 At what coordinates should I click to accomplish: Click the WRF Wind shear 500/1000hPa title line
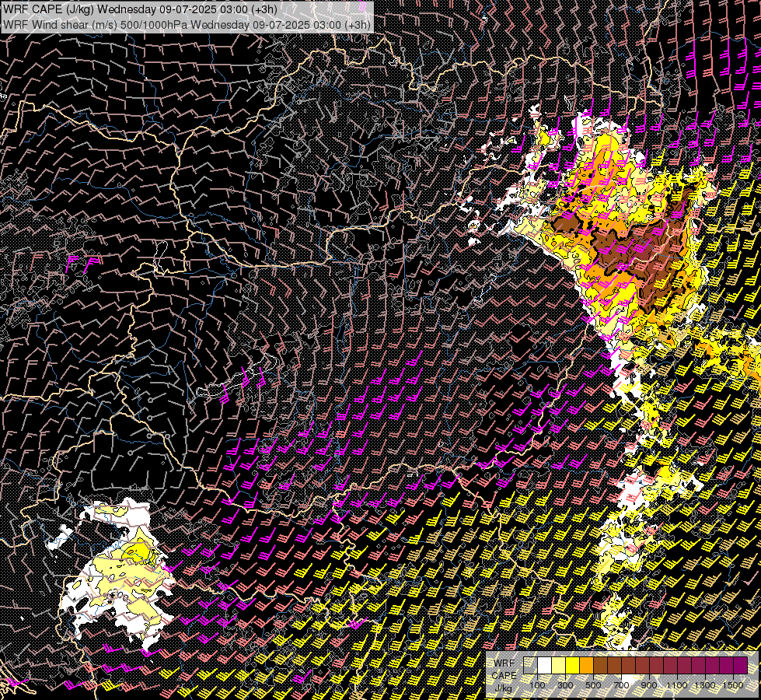pos(187,25)
